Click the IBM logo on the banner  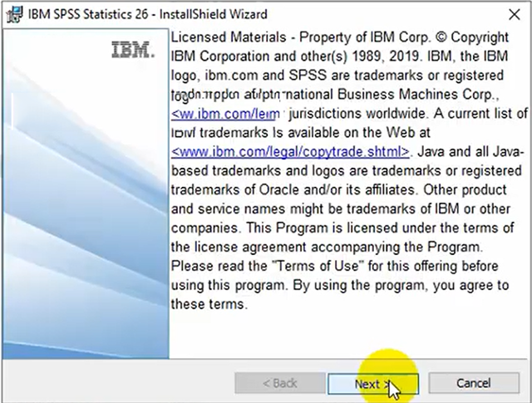click(132, 51)
